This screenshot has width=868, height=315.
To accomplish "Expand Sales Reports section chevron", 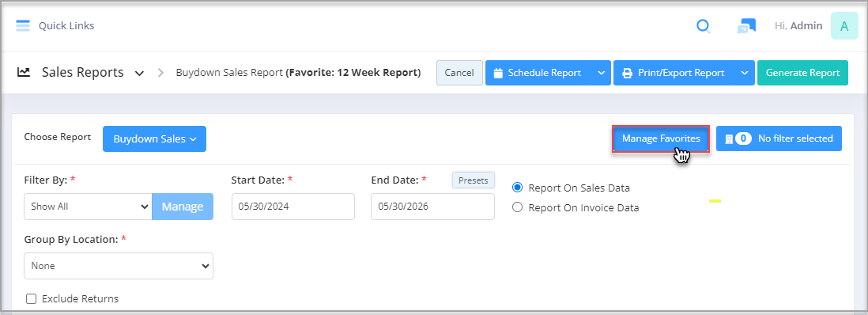I will (x=140, y=73).
